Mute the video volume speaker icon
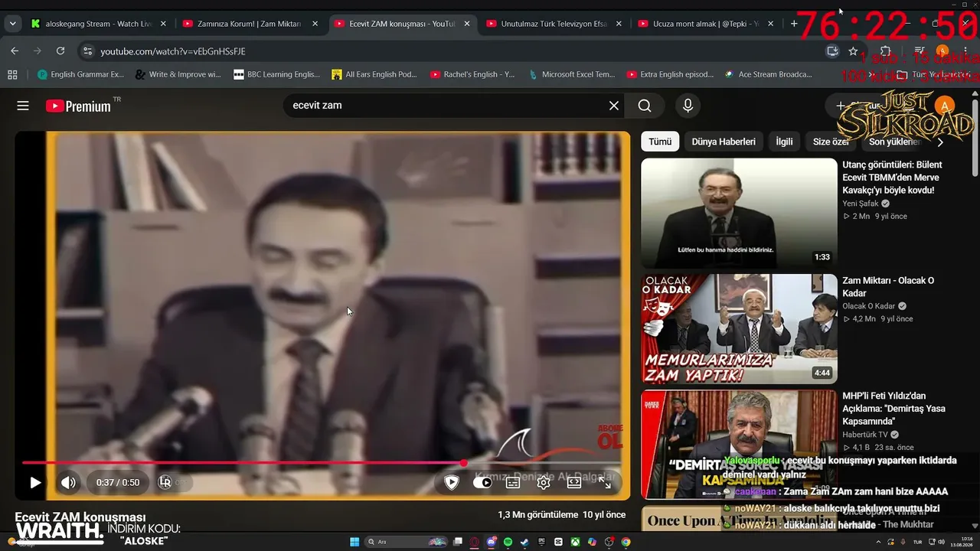 coord(68,483)
